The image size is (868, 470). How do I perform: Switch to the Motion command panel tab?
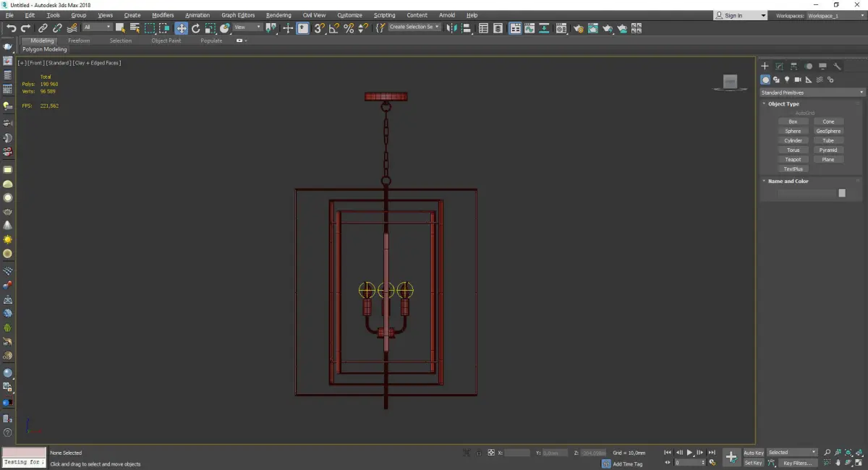808,66
